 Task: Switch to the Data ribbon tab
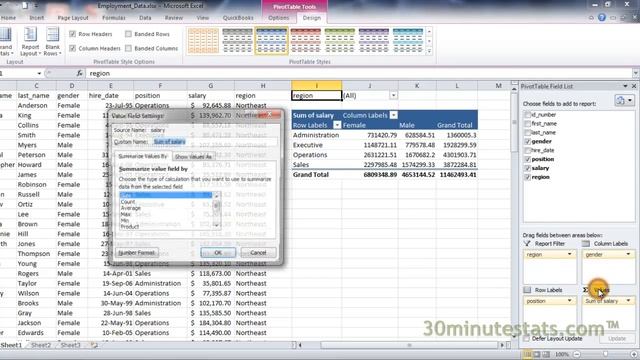pos(145,18)
